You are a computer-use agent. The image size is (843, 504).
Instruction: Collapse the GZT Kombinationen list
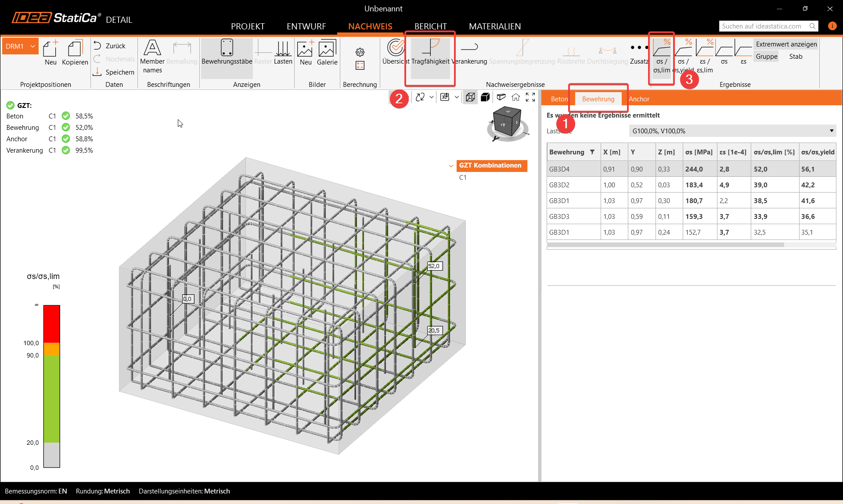451,166
